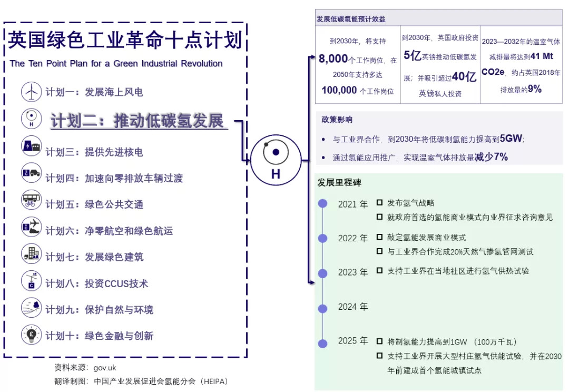
Task: Click the 2025 年 timeline dot
Action: click(x=322, y=344)
